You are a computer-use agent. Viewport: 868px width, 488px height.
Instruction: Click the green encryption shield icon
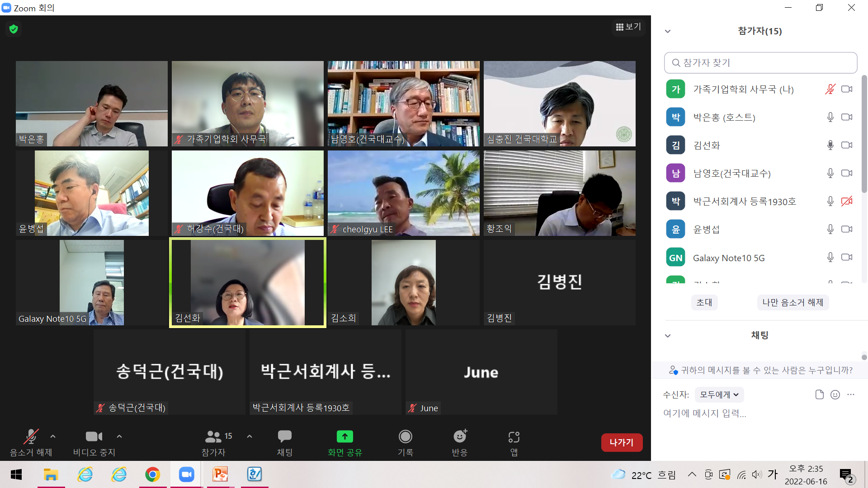click(x=14, y=29)
